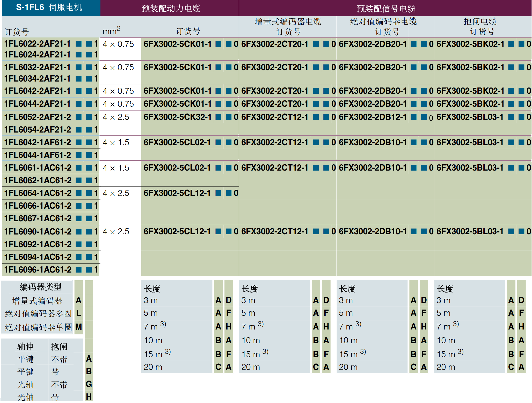Image resolution: width=532 pixels, height=403 pixels.
Task: Click the S-1FL6 servo motor header
Action: [49, 7]
